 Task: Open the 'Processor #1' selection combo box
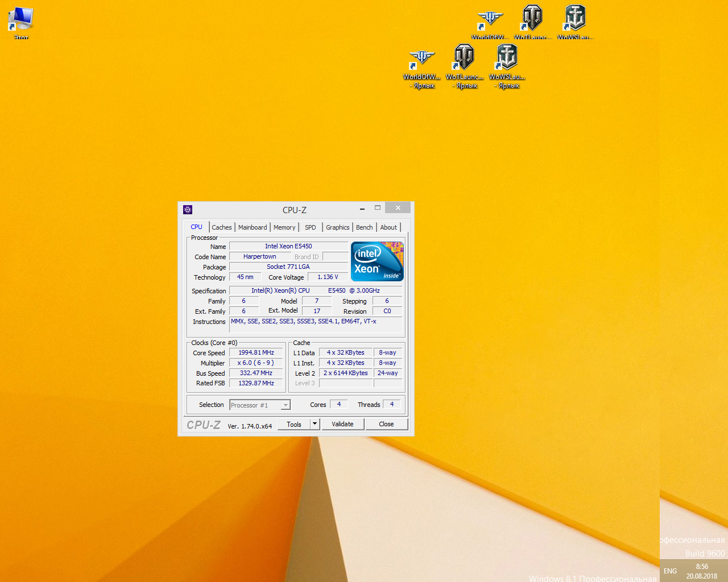pos(260,405)
